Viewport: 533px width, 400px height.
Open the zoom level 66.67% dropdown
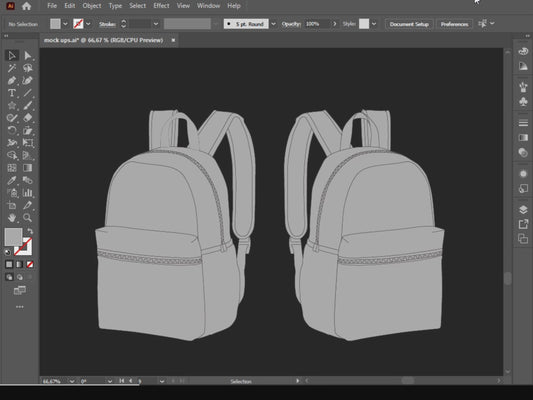tap(72, 381)
